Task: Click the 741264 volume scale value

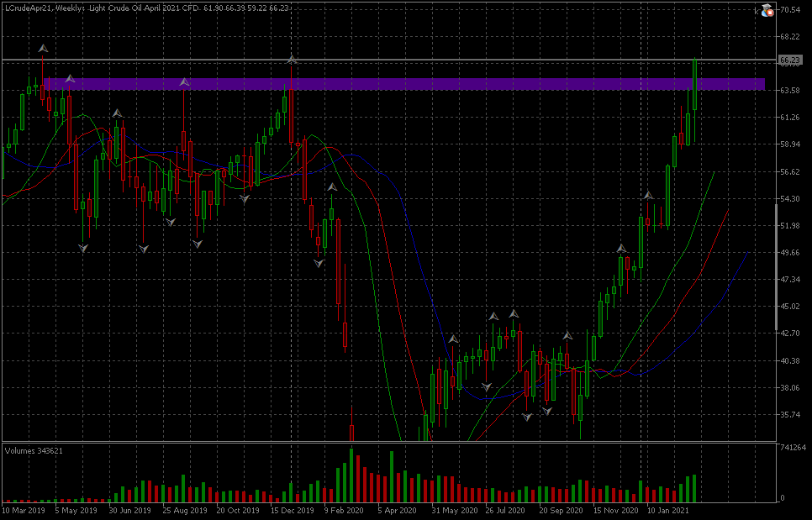Action: 793,448
